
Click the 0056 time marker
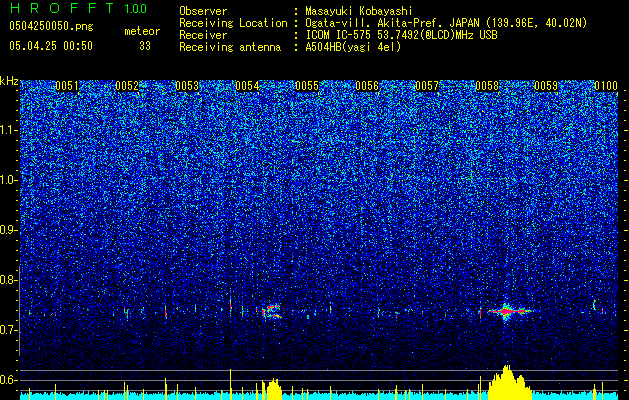tap(367, 86)
